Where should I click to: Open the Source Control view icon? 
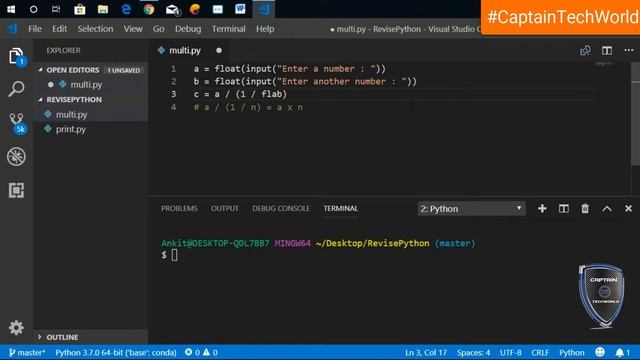coord(17,123)
